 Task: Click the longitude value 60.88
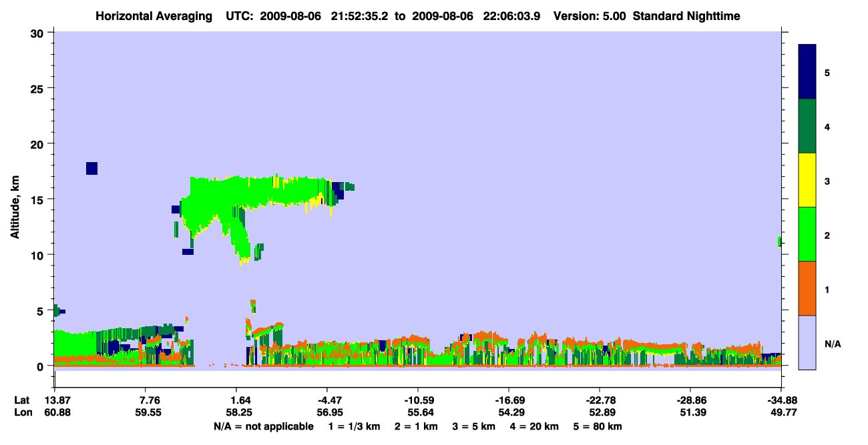click(x=57, y=412)
